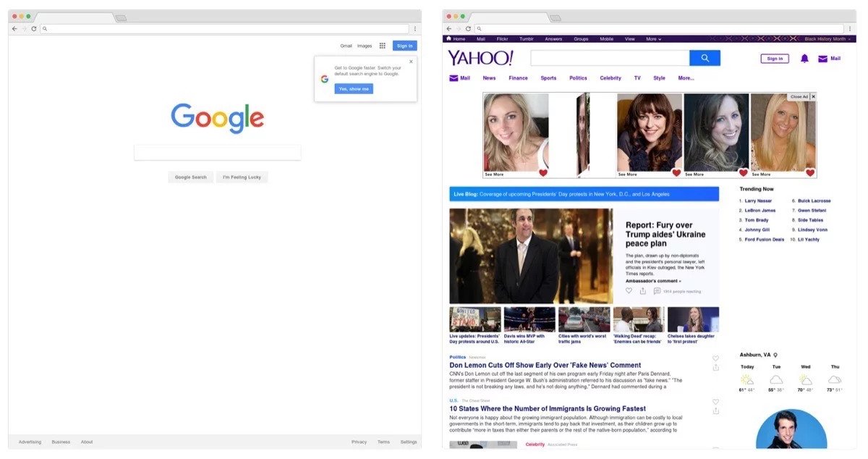Click the Ashburn, VA location pin icon
The height and width of the screenshot is (459, 868).
tap(775, 355)
